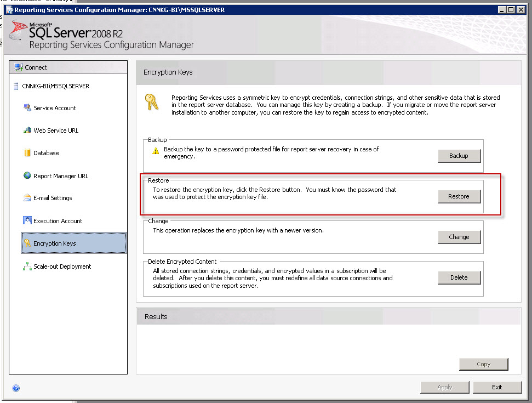Image resolution: width=532 pixels, height=403 pixels.
Task: Click the Execution Account icon
Action: (27, 220)
